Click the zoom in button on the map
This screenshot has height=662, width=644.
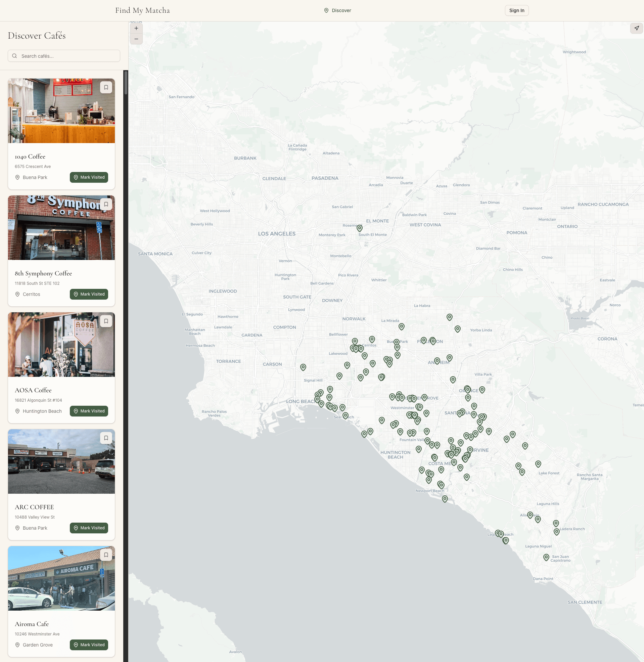[136, 28]
